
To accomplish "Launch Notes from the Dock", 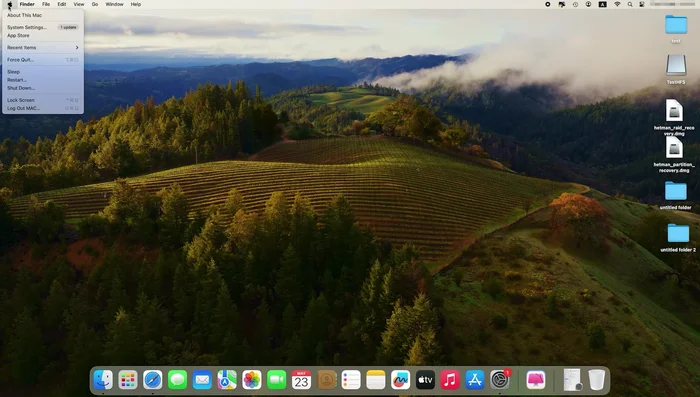I will pyautogui.click(x=376, y=380).
